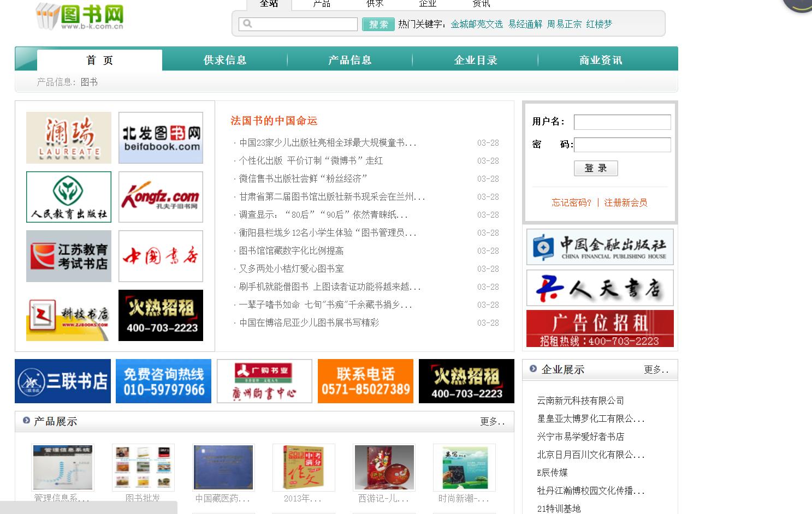This screenshot has height=514, width=812.
Task: Select the 产品 search scope tab
Action: 322,4
